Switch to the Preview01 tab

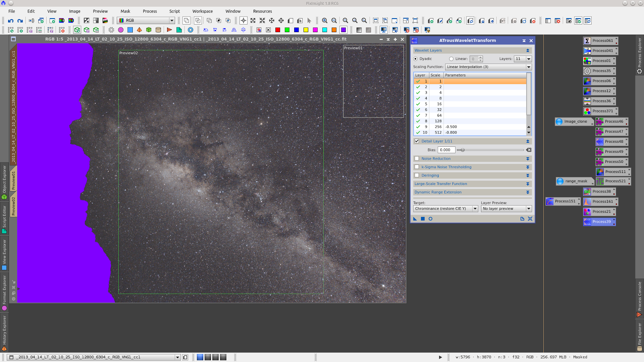13,180
